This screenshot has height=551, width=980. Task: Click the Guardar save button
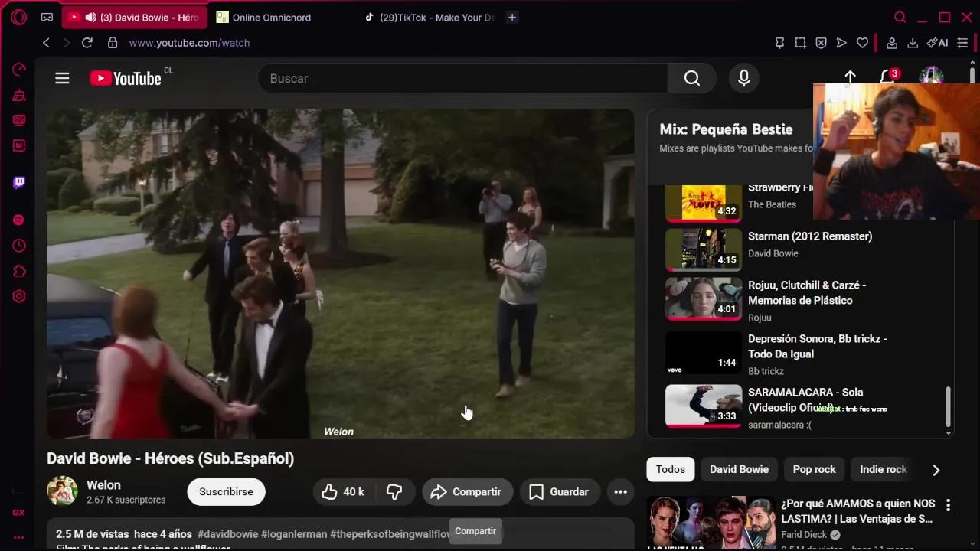[560, 492]
